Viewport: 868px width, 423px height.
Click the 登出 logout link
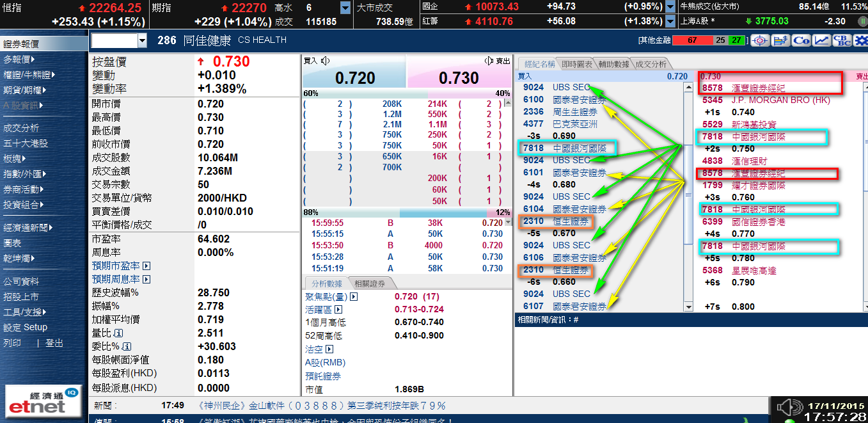point(54,343)
